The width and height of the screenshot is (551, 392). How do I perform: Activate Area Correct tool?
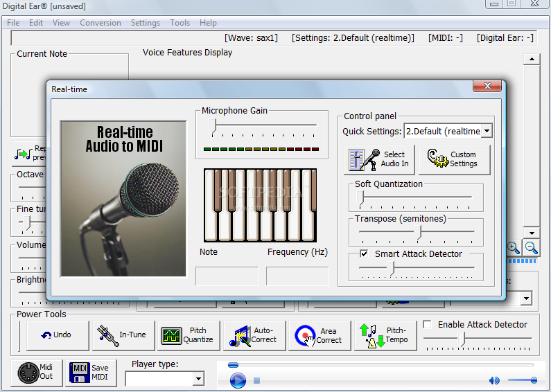click(320, 335)
